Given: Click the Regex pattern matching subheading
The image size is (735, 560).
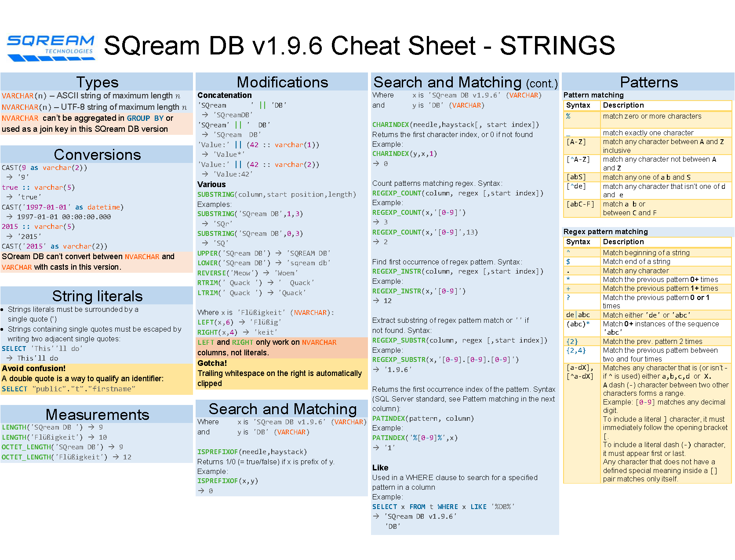Looking at the screenshot, I should pyautogui.click(x=605, y=232).
